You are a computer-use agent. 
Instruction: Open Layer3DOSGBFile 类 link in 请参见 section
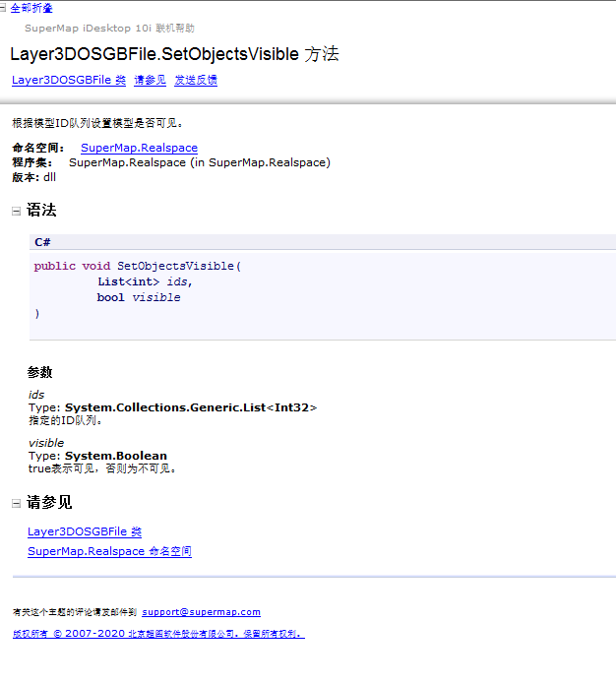click(x=85, y=531)
